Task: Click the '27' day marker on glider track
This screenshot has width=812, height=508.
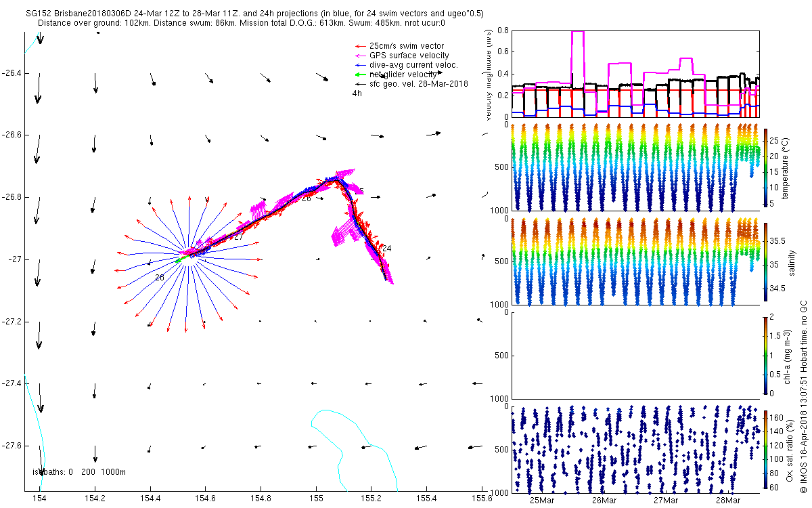Action: (238, 237)
